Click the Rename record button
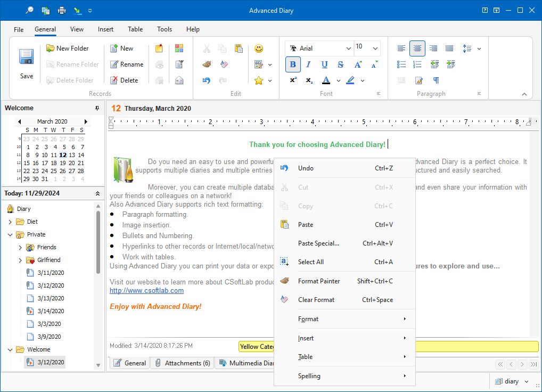The width and height of the screenshot is (542, 392). (x=127, y=64)
